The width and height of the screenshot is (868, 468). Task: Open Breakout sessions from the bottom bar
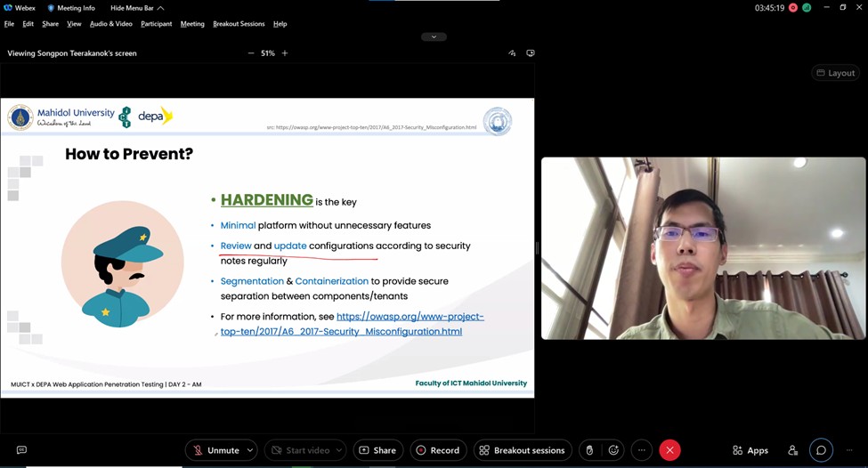522,450
